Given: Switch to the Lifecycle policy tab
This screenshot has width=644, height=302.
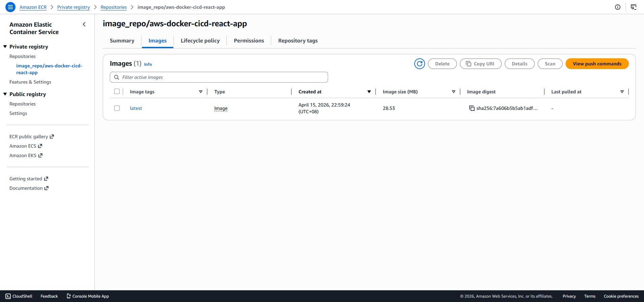Looking at the screenshot, I should (200, 41).
